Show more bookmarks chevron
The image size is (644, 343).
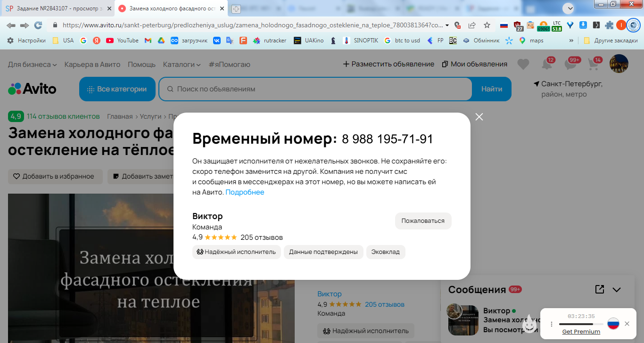click(571, 41)
